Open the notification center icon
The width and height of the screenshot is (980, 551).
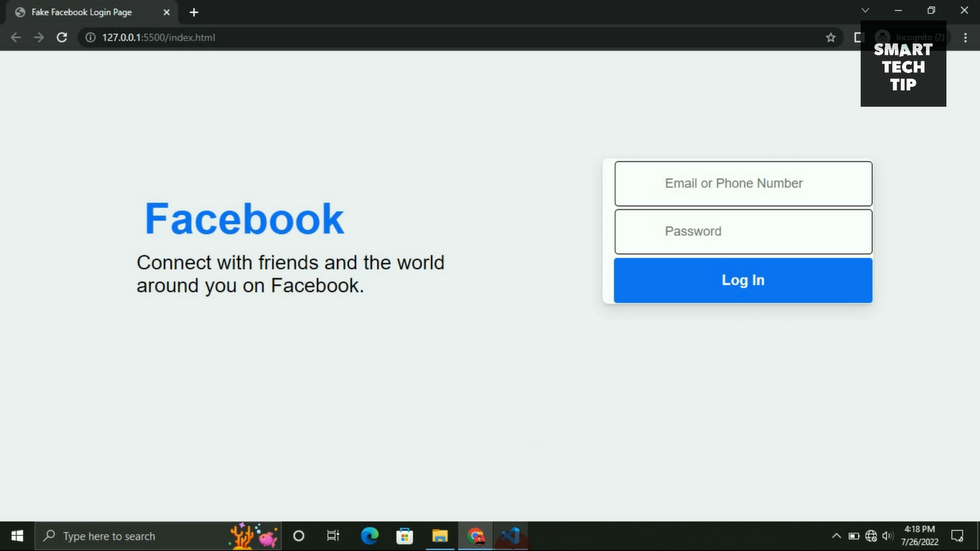pyautogui.click(x=957, y=536)
